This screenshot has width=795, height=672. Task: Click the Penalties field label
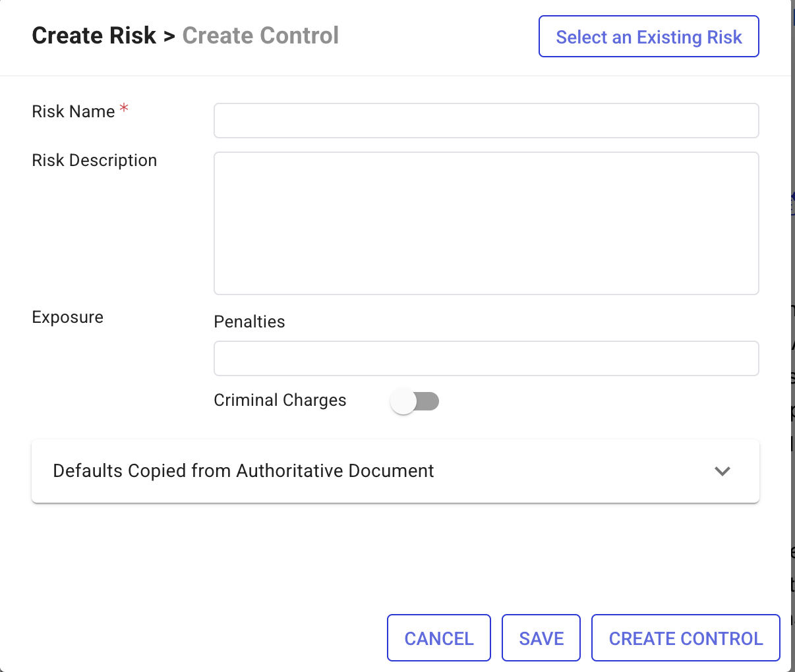coord(249,322)
